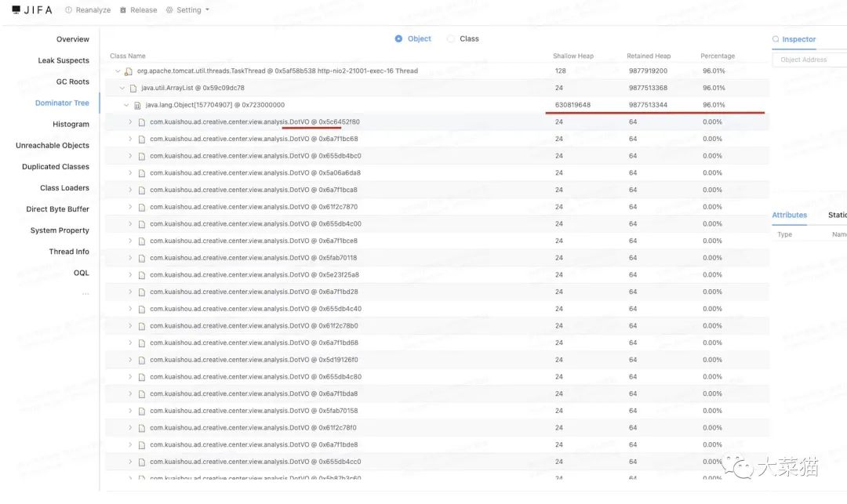This screenshot has width=847, height=504.
Task: Click file icon of DotVO @ 0x6a7f1bd28
Action: point(141,292)
